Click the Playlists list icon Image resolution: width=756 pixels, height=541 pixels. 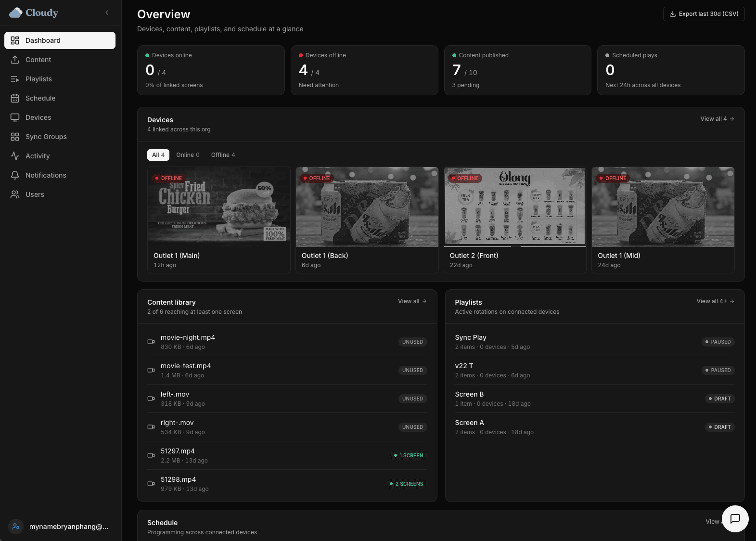15,79
